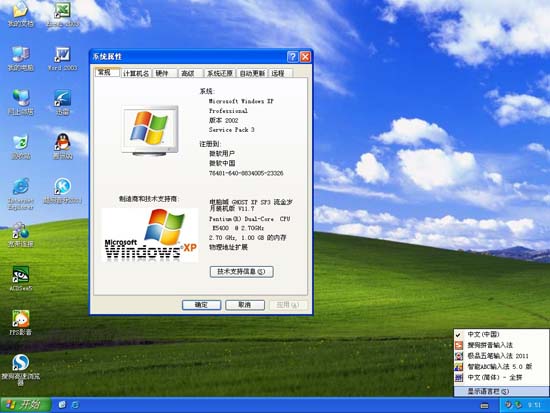Click the Service Pack 3 text
The width and height of the screenshot is (550, 413).
pos(232,130)
